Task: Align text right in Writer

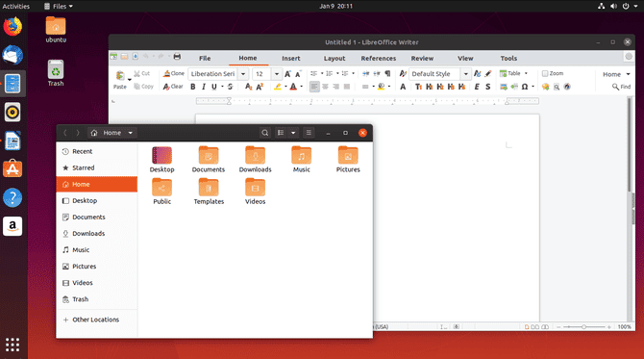Action: coord(336,87)
